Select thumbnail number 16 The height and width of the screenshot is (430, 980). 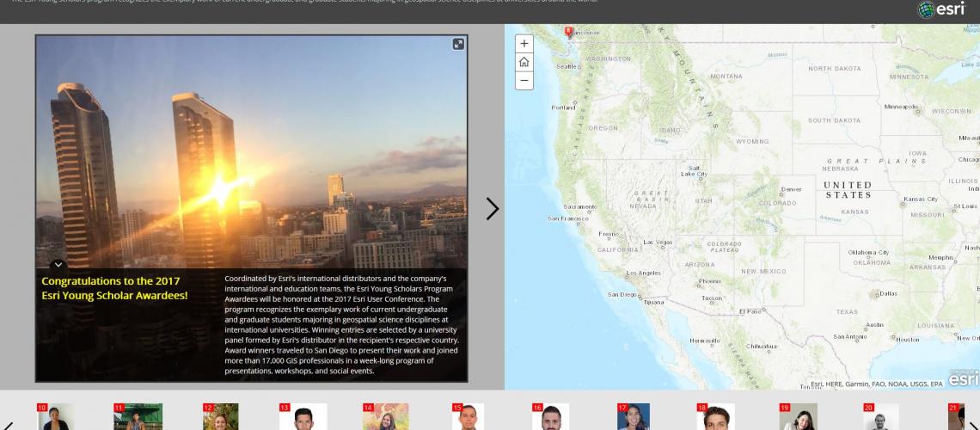551,416
